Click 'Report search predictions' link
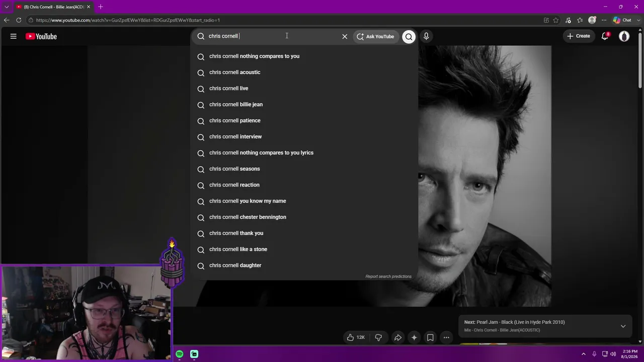644x362 pixels. tap(388, 277)
